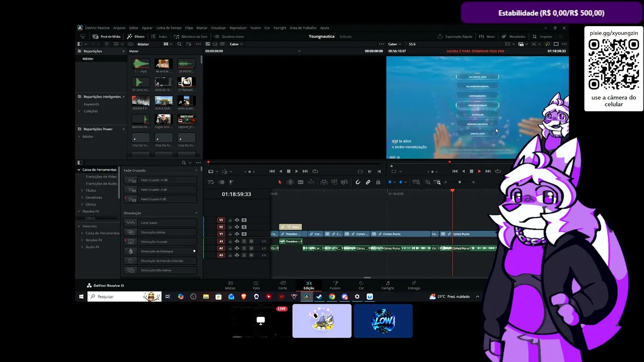The width and height of the screenshot is (644, 362).
Task: Click the search icon in the media pool toolbar
Action: point(179,44)
